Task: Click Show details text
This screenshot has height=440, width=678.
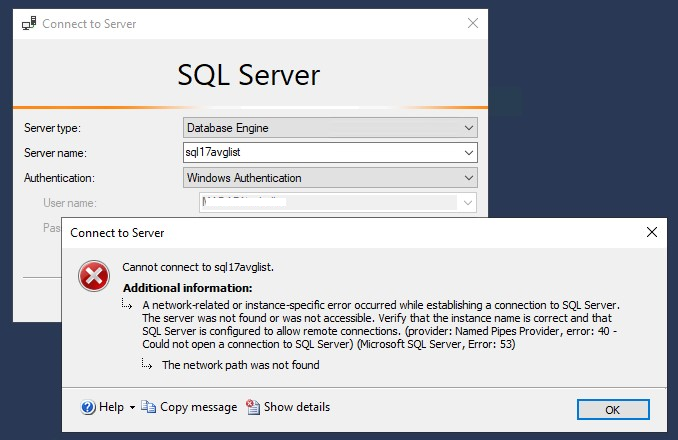Action: pos(297,407)
